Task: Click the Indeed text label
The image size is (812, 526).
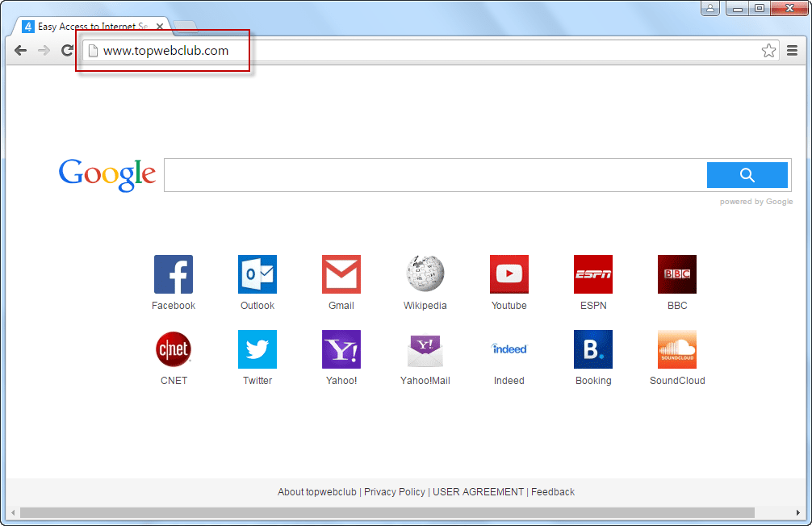Action: click(509, 381)
